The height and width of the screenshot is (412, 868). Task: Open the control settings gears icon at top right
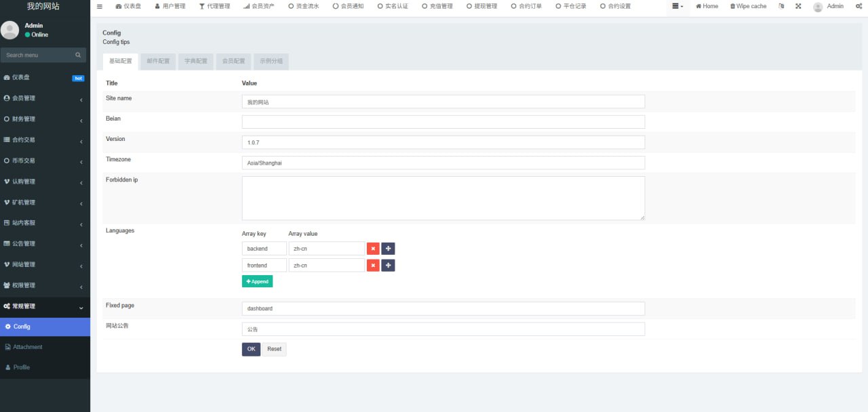coord(858,6)
